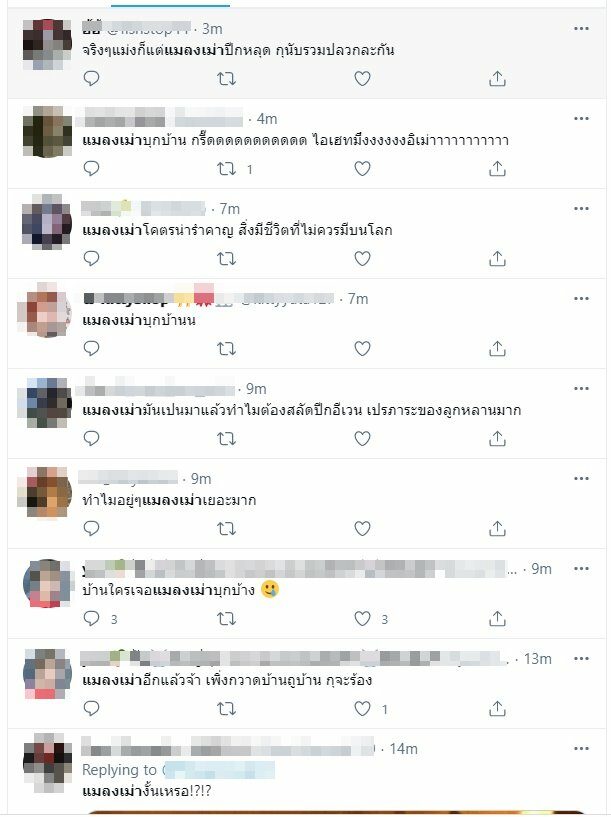Share the tweet with the crying-smile emoji
This screenshot has width=611, height=817.
pyautogui.click(x=497, y=618)
